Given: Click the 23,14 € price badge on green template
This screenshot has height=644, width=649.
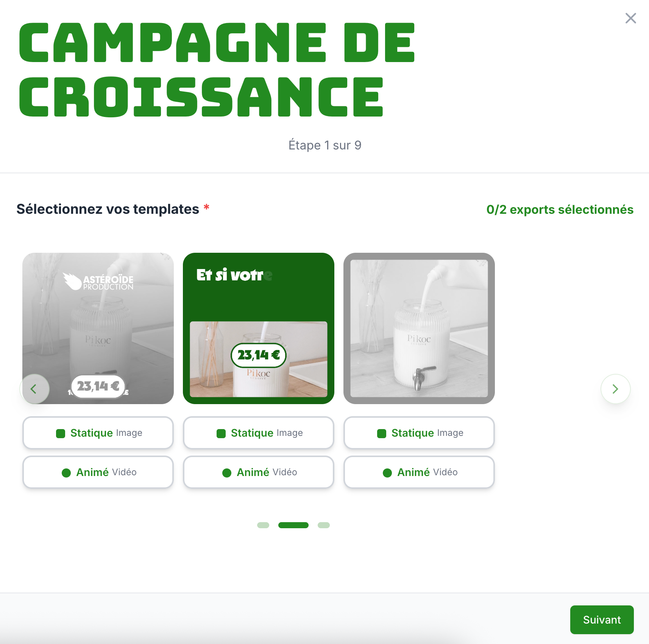Looking at the screenshot, I should (259, 355).
